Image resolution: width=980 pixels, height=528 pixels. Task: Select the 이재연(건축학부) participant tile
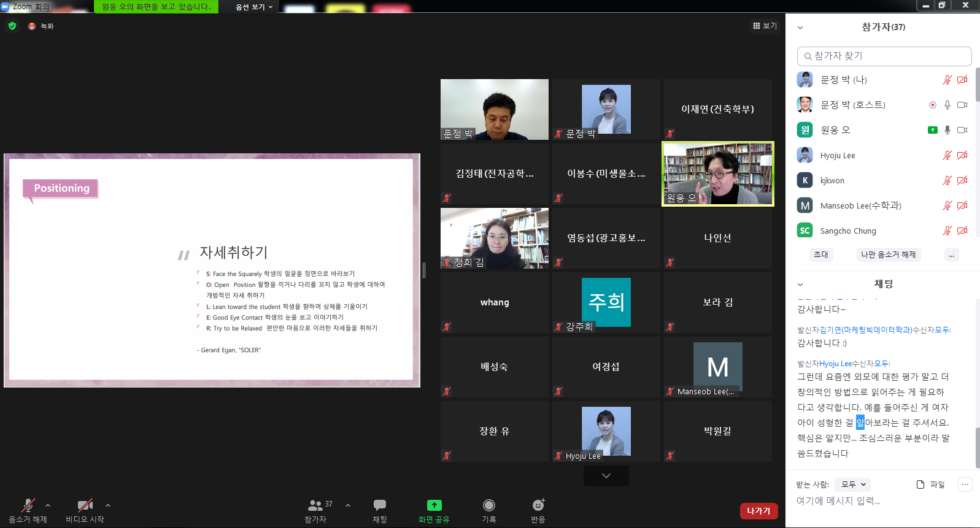click(718, 109)
